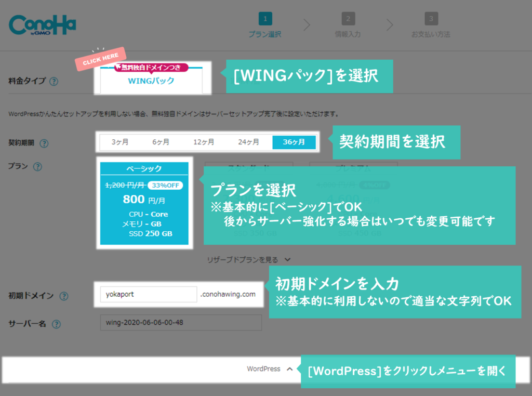The height and width of the screenshot is (396, 532).
Task: Click step 2 情報入力 indicator
Action: (x=348, y=25)
